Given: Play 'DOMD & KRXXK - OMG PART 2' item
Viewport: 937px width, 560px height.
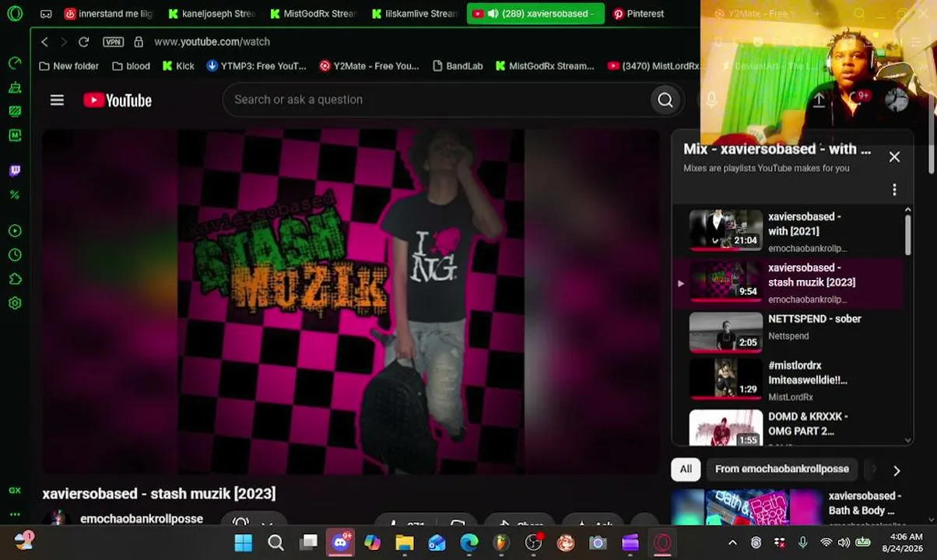Looking at the screenshot, I should coord(795,426).
